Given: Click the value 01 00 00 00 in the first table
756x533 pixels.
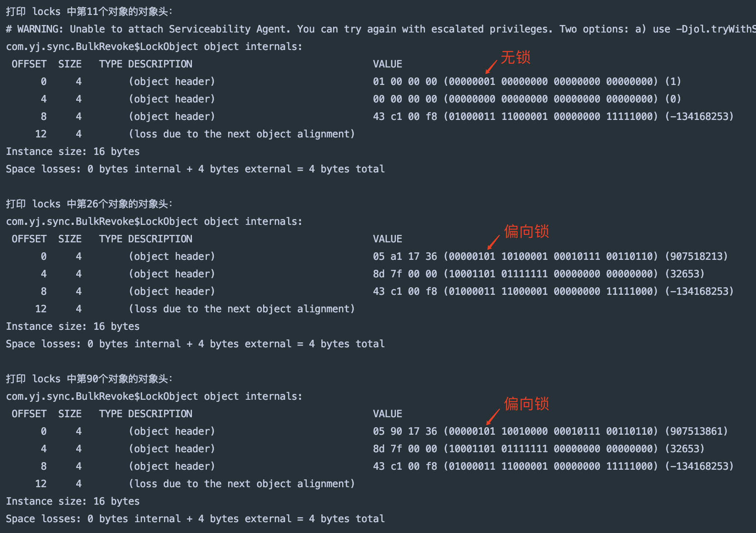Looking at the screenshot, I should [405, 82].
